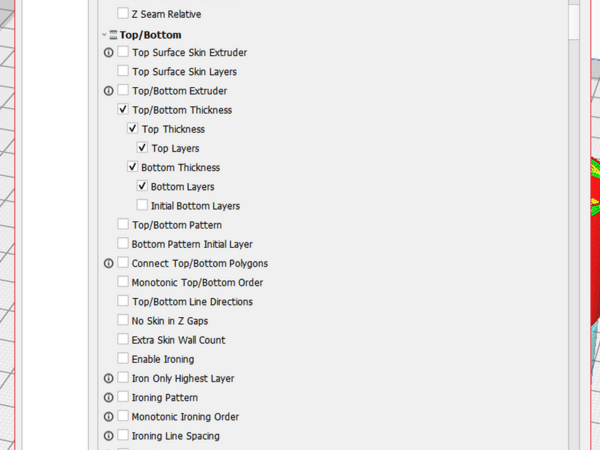Click info icon next to Top/Bottom Extruder
The width and height of the screenshot is (600, 450).
[109, 91]
